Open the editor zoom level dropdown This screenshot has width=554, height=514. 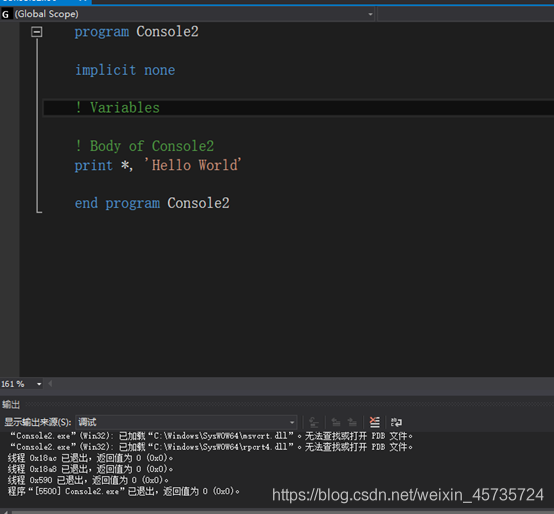[x=39, y=384]
